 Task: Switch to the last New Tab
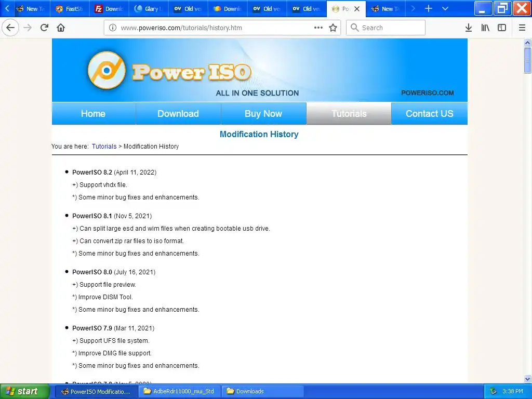[387, 9]
